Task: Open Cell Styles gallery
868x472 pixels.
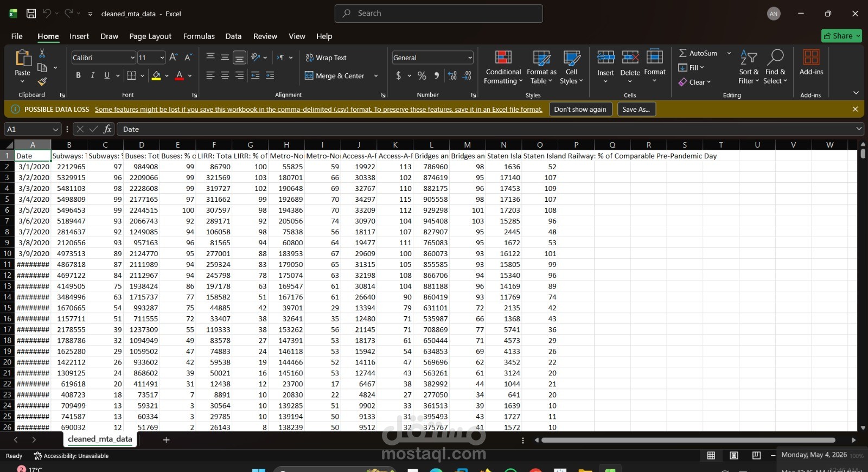Action: tap(572, 67)
